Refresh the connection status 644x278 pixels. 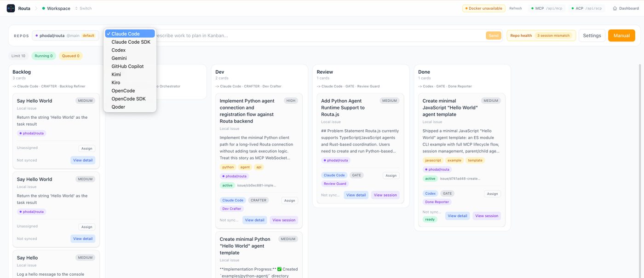(516, 8)
